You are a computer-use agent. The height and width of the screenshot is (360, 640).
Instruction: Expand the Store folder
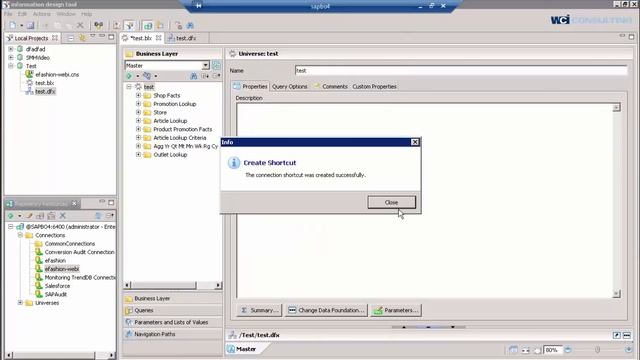pos(138,112)
